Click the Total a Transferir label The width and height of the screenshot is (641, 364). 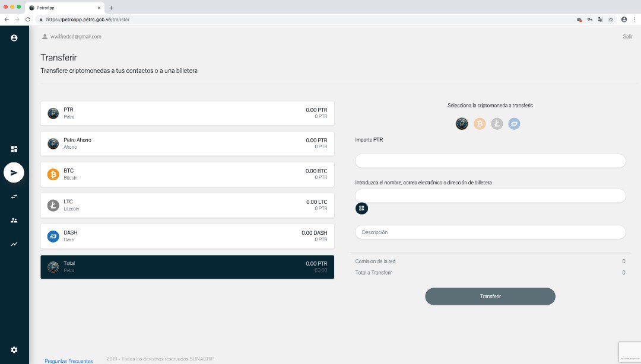[x=373, y=273]
